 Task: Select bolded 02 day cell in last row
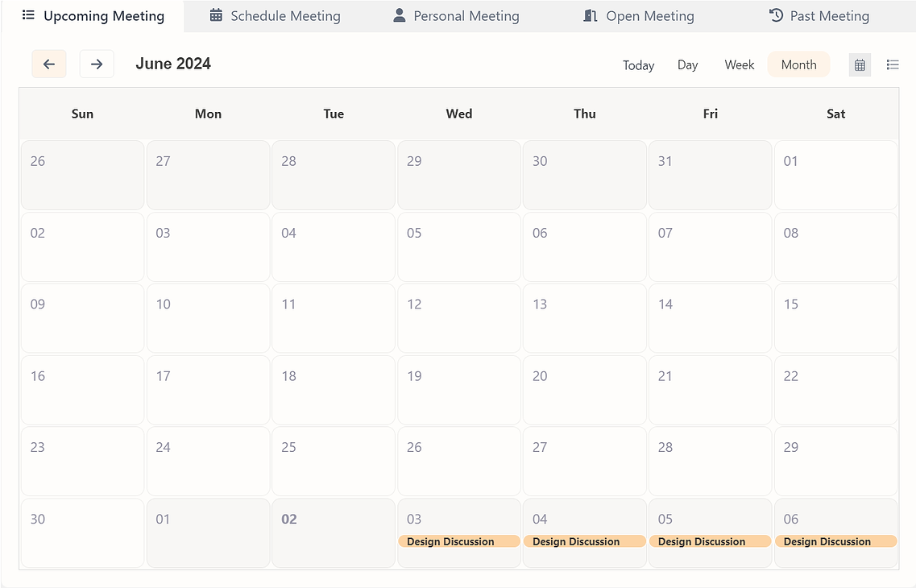click(x=333, y=532)
